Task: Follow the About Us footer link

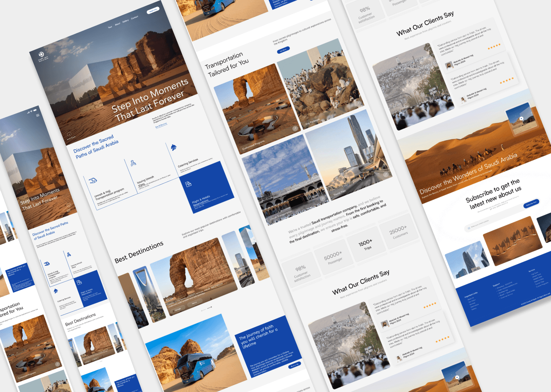Action: point(471,298)
